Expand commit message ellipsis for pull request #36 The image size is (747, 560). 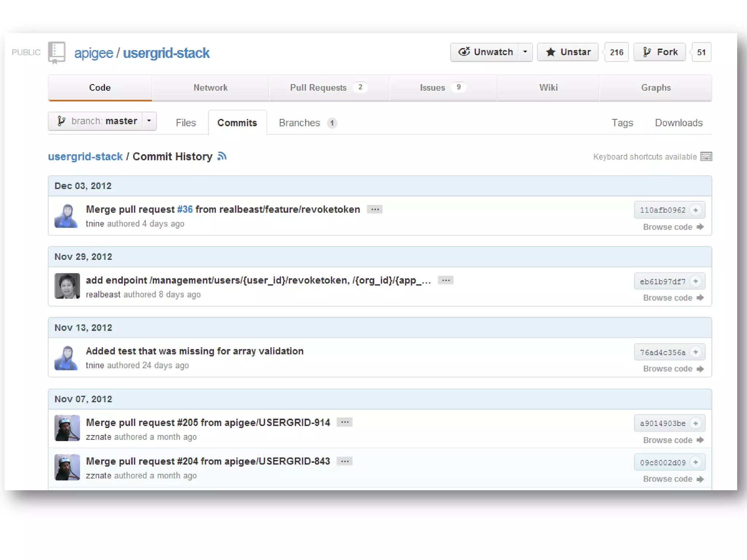pos(375,209)
